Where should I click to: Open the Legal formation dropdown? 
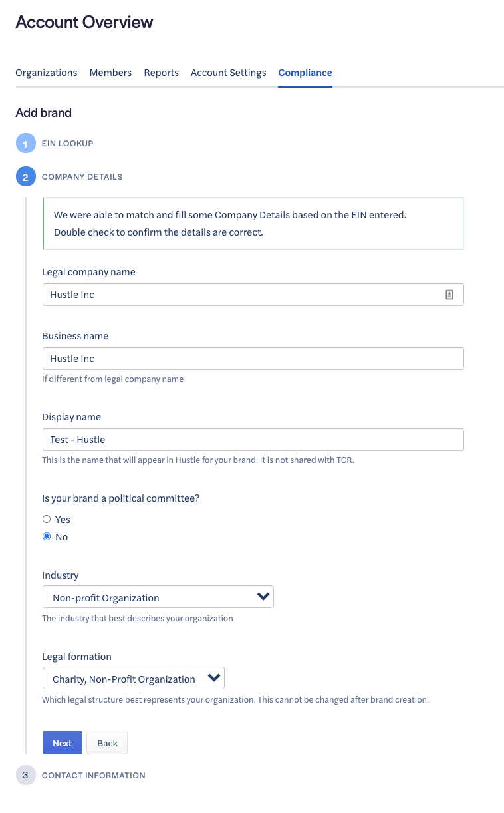tap(133, 679)
